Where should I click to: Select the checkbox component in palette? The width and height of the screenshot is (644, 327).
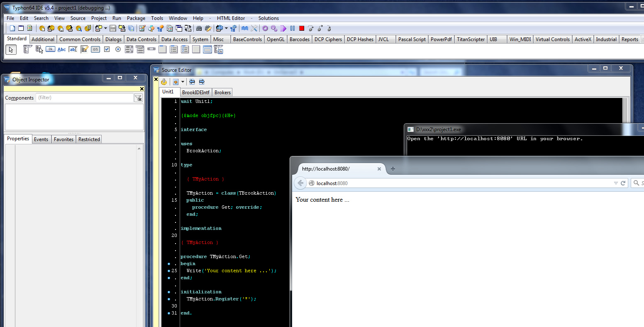tap(107, 50)
